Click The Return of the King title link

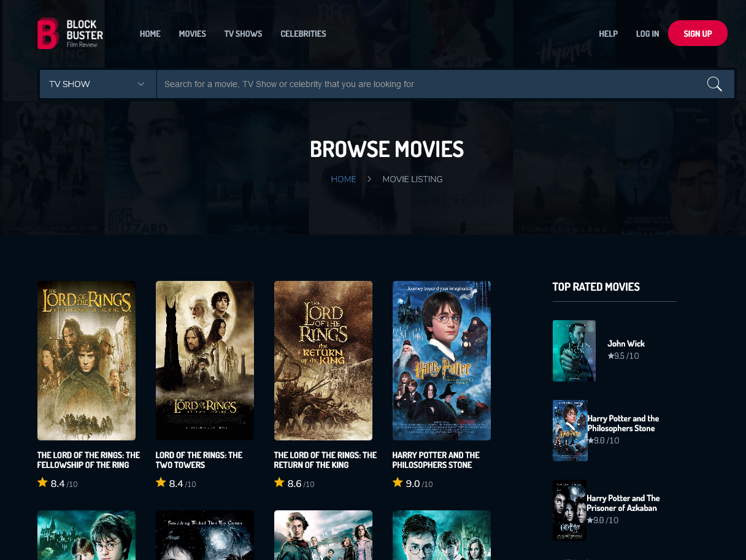tap(325, 460)
